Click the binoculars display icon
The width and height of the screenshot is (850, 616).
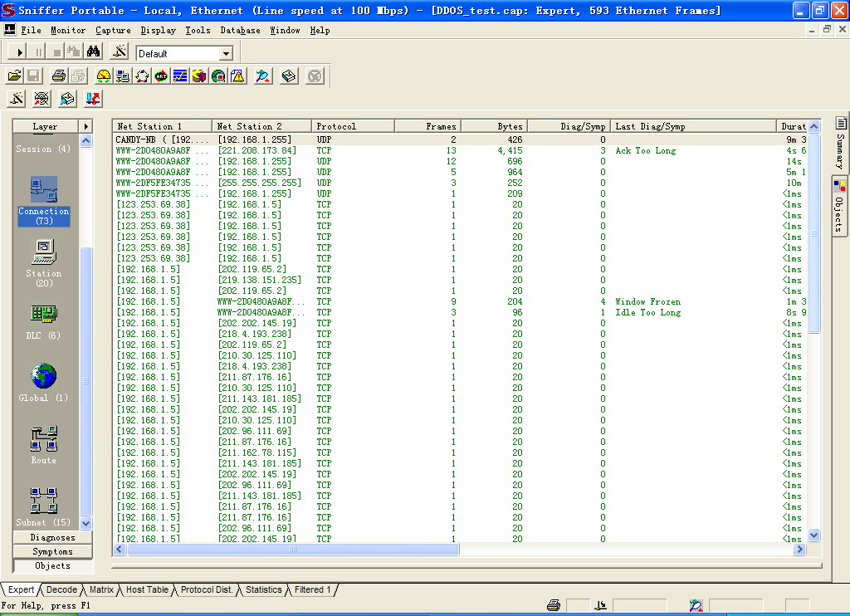(x=94, y=52)
